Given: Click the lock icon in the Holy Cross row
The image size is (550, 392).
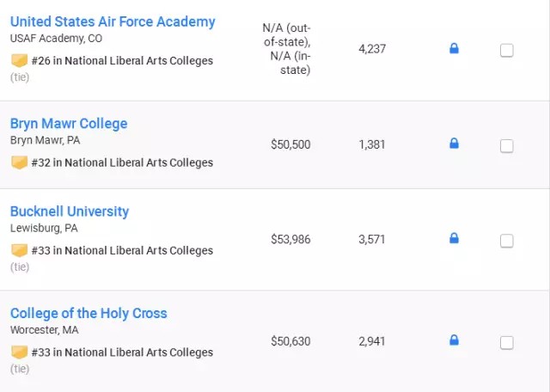Looking at the screenshot, I should [454, 340].
